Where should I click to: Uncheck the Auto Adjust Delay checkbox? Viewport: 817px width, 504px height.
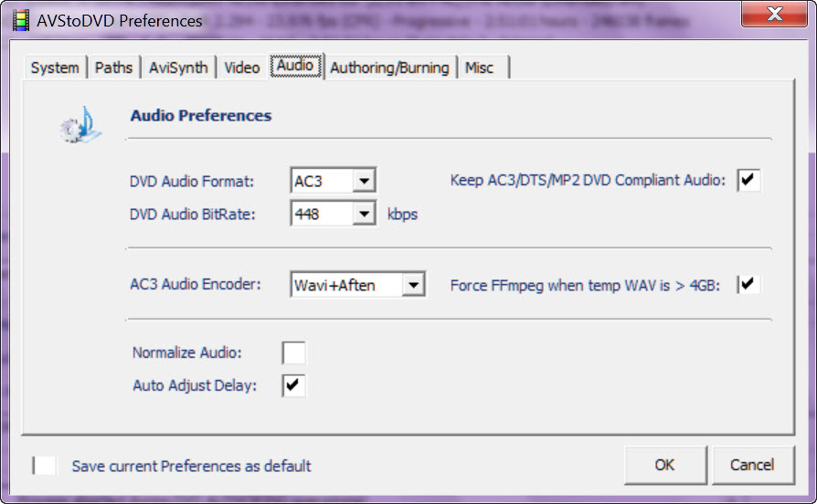pyautogui.click(x=294, y=385)
